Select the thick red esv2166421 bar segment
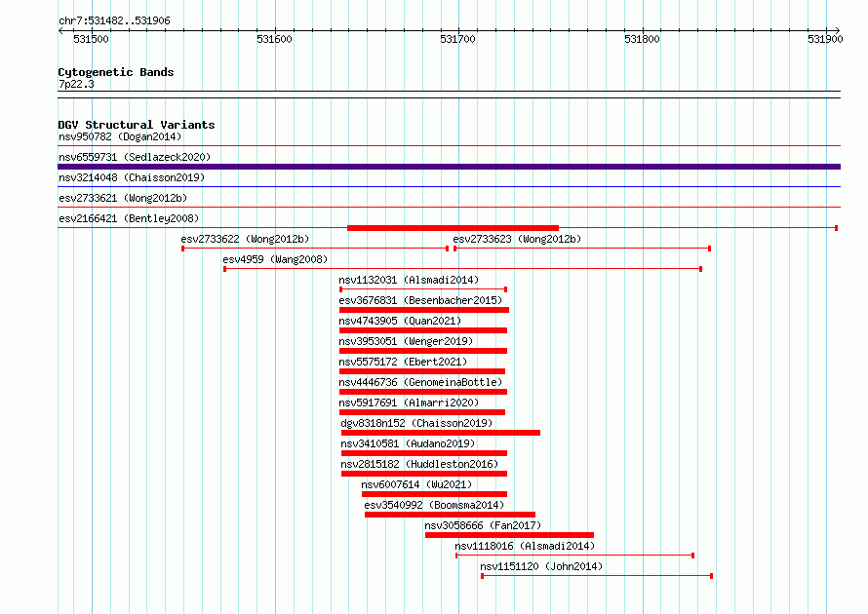 (x=453, y=228)
